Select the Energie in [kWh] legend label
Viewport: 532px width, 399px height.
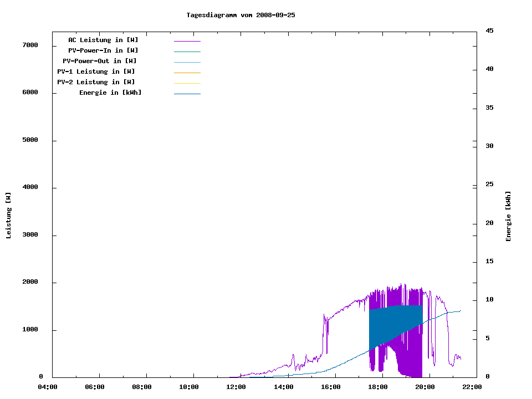coord(110,93)
